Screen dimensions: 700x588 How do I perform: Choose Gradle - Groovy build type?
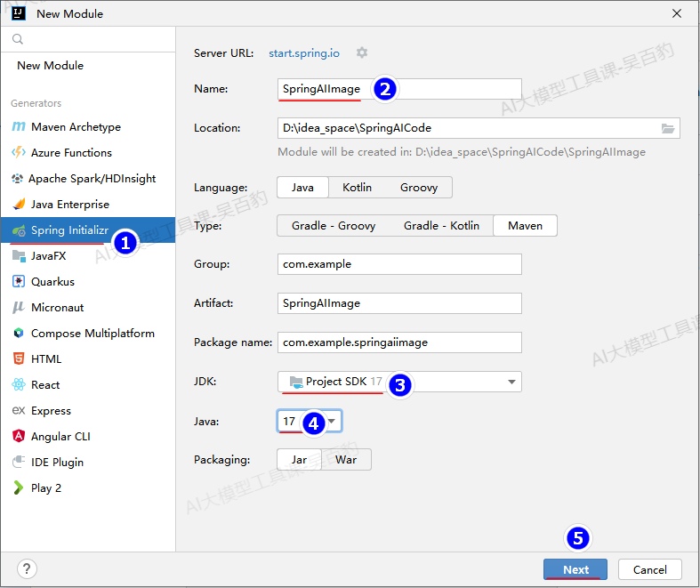(334, 226)
